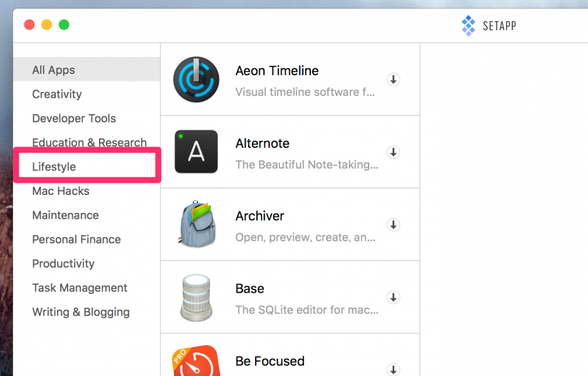Install Alternote using its download arrow
This screenshot has width=588, height=376.
pos(393,152)
